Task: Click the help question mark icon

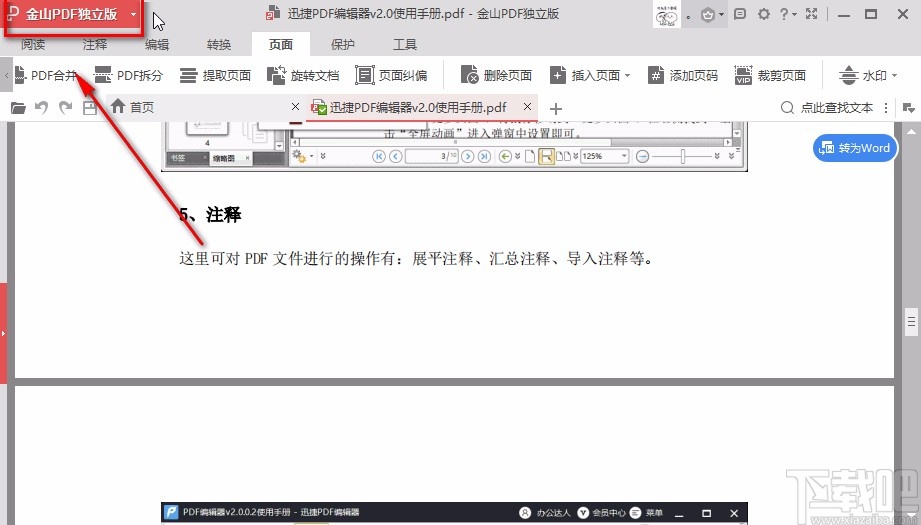Action: pos(784,14)
